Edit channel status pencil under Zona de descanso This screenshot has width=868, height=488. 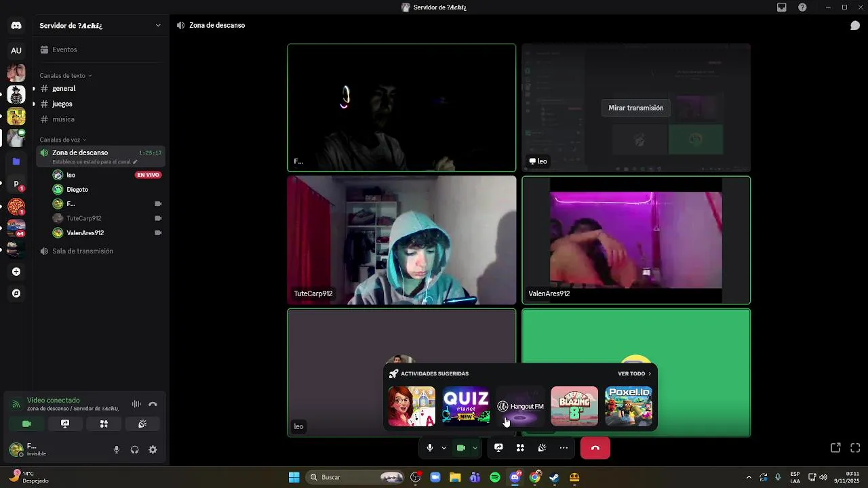click(x=135, y=162)
